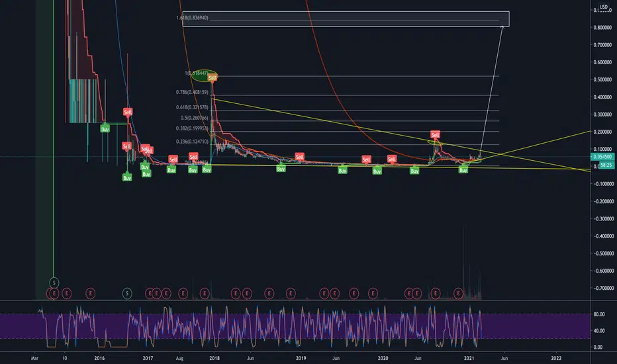Click the Buy marker at the 2018 spike base
Viewport: 617px width, 364px height.
pos(207,169)
